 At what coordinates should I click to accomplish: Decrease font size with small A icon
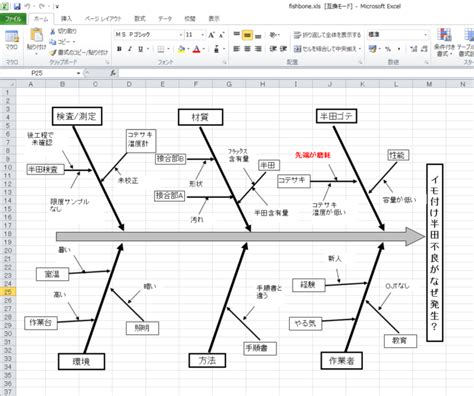(221, 35)
